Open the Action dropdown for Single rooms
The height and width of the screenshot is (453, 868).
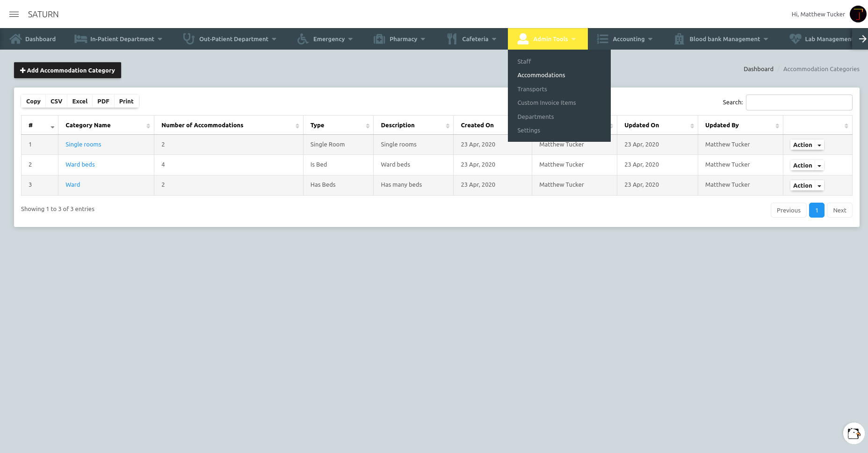pos(806,145)
